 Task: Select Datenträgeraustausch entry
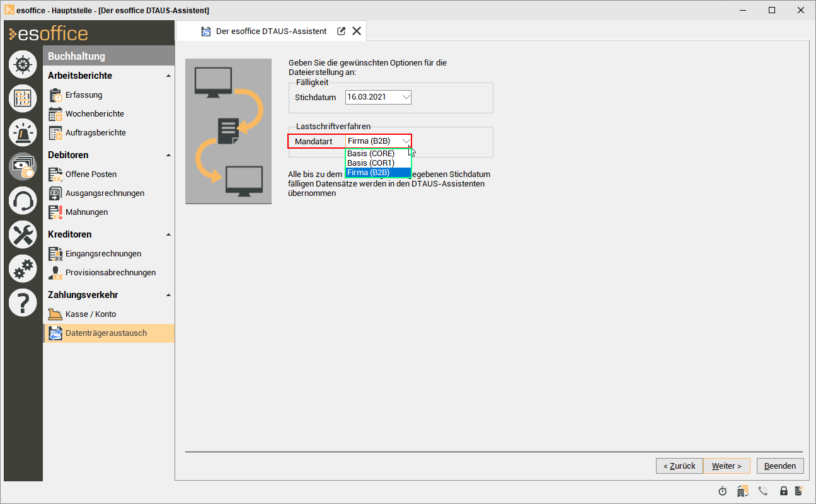(x=109, y=333)
